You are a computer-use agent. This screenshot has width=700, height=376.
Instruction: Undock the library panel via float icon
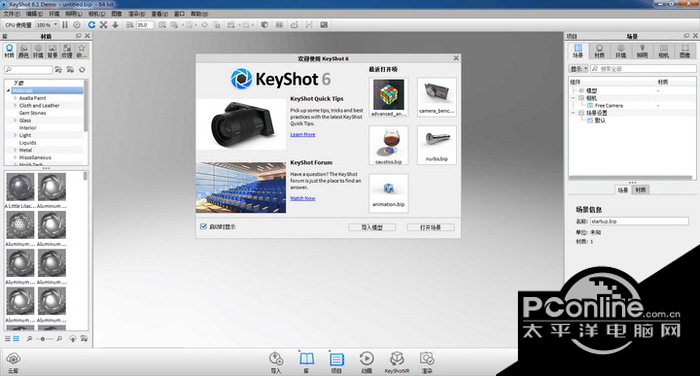point(79,36)
